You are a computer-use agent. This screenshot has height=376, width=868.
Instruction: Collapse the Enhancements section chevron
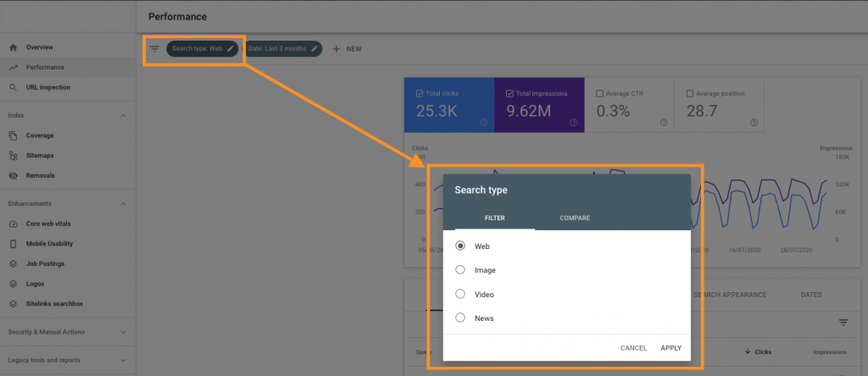(123, 204)
